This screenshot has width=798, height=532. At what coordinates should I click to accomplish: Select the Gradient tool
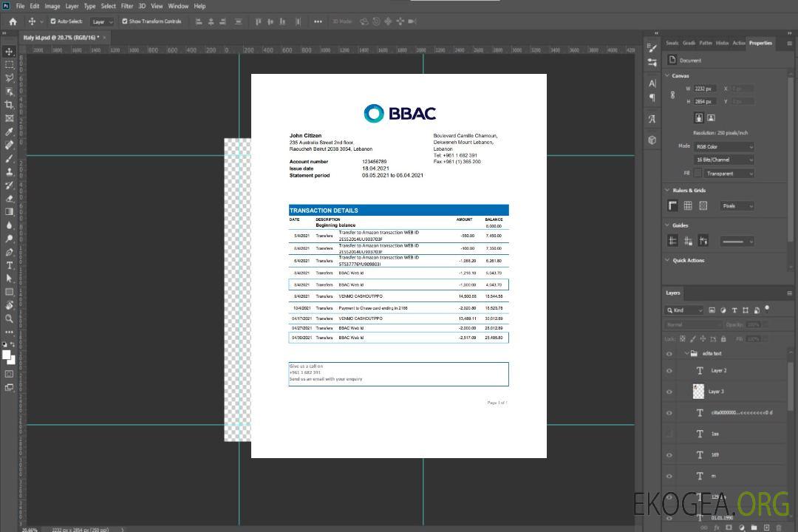[x=9, y=212]
